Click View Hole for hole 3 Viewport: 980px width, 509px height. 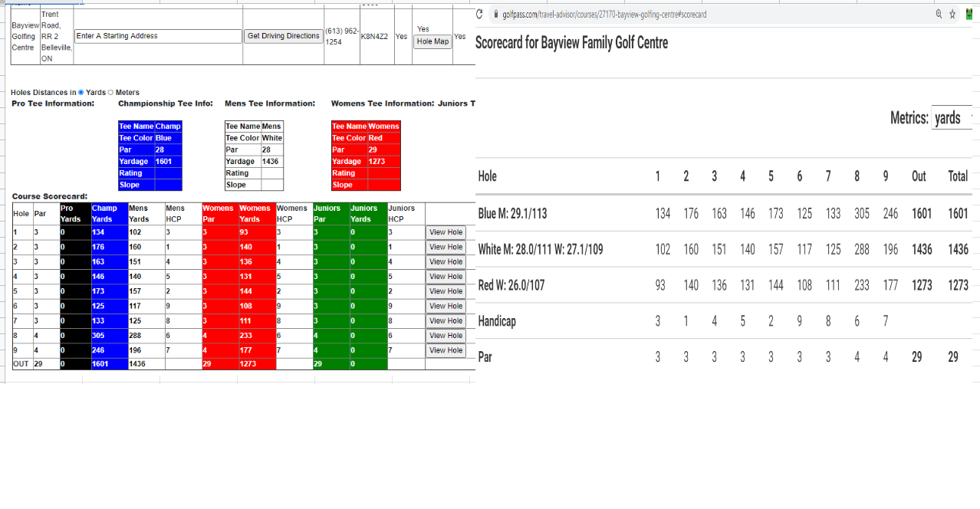(446, 262)
